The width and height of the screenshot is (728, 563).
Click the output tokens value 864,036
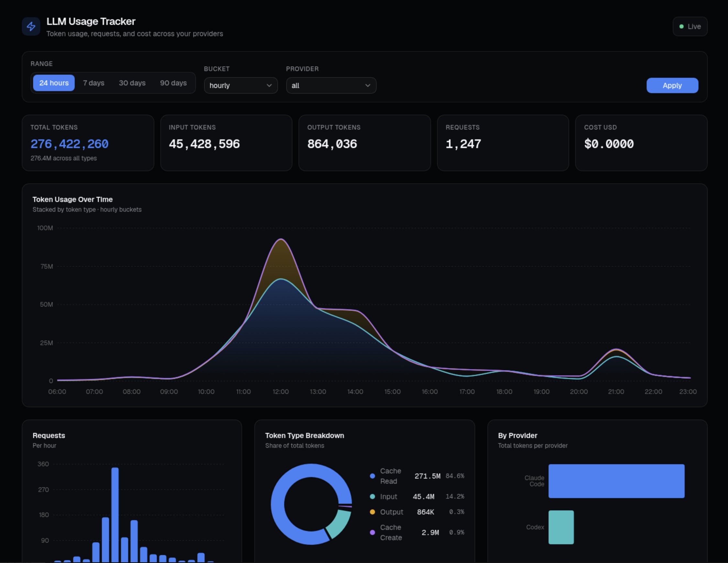[x=332, y=144]
